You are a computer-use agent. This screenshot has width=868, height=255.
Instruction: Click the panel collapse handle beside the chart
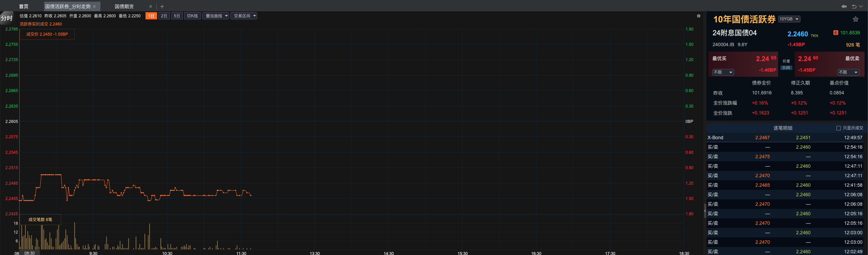[705, 211]
